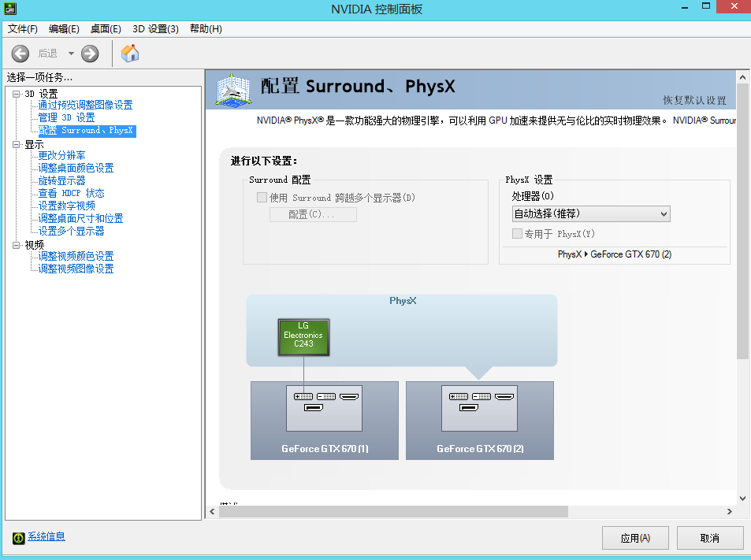Click DisplayPort connector on GTX 670 (2)
This screenshot has height=560, width=751.
click(x=468, y=408)
